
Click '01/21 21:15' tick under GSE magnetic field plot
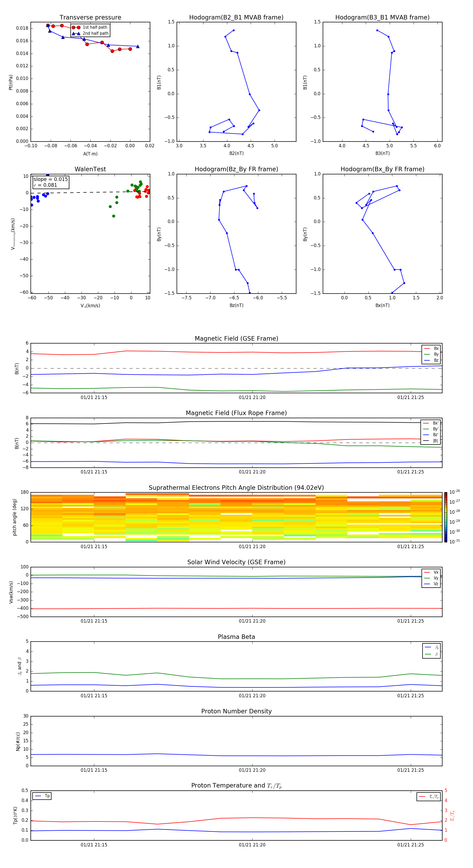point(94,398)
